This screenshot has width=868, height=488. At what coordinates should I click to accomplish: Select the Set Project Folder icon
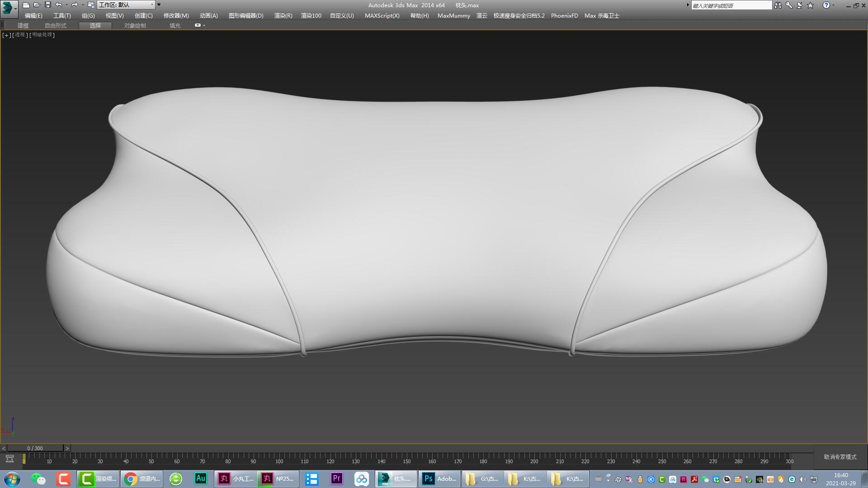(x=91, y=5)
